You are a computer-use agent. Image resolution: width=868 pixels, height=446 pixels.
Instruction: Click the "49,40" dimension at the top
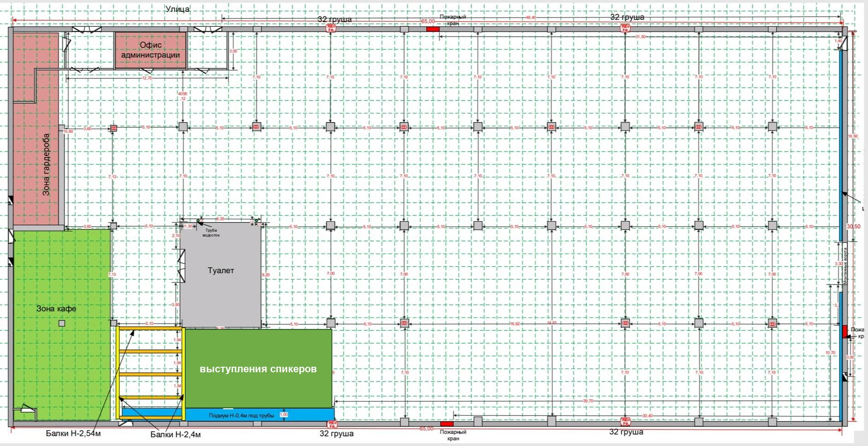click(x=531, y=18)
